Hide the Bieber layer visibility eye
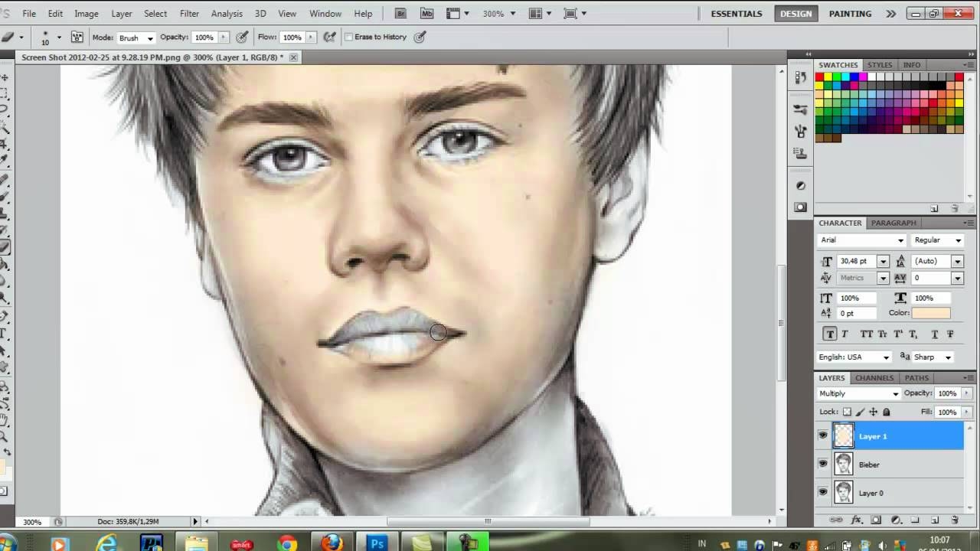The height and width of the screenshot is (551, 980). (823, 464)
